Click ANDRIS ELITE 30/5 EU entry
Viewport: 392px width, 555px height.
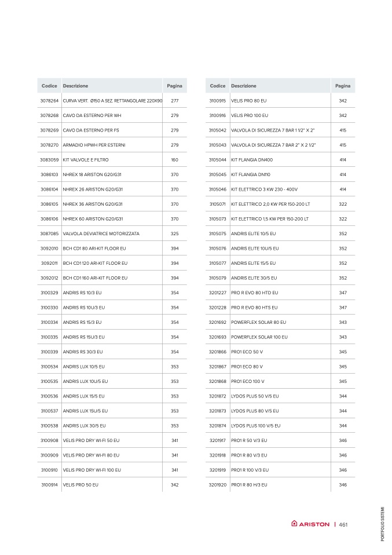click(x=254, y=278)
